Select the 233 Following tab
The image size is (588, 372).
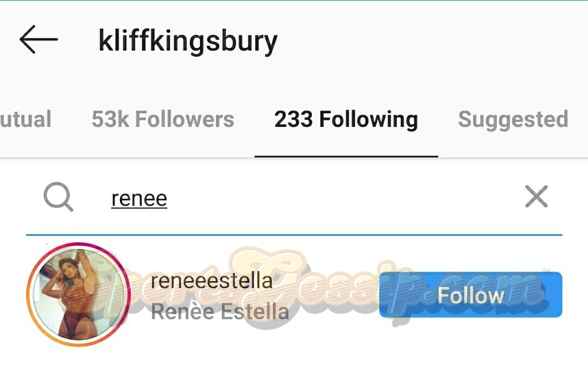pyautogui.click(x=346, y=119)
